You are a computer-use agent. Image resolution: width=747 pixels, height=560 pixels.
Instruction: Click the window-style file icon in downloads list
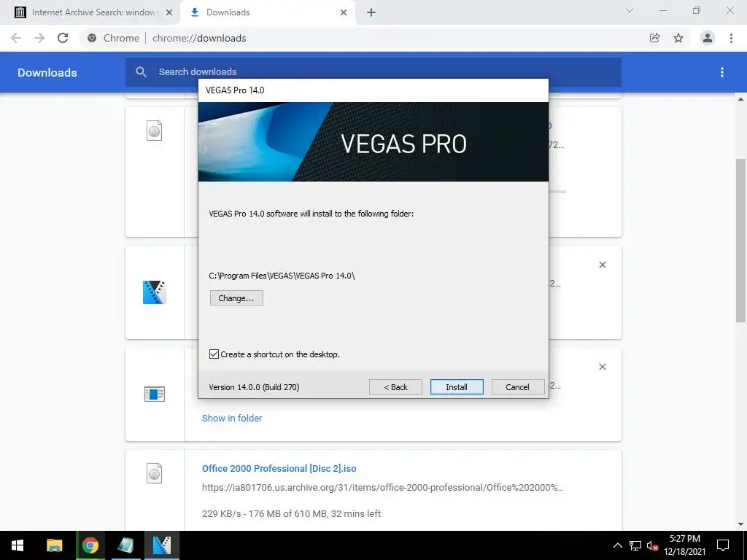tap(155, 394)
